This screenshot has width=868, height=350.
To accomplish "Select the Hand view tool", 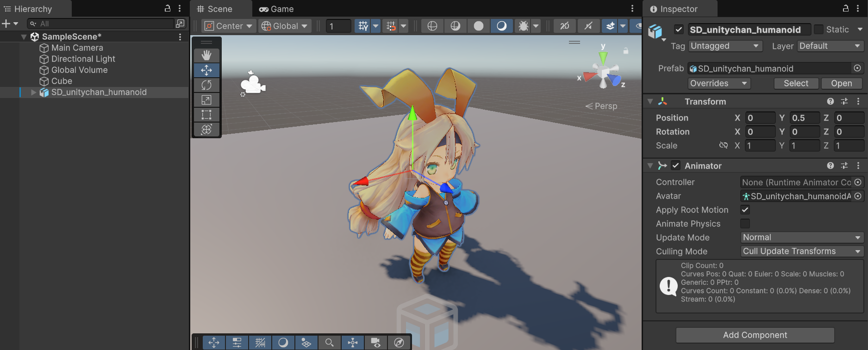I will 206,55.
